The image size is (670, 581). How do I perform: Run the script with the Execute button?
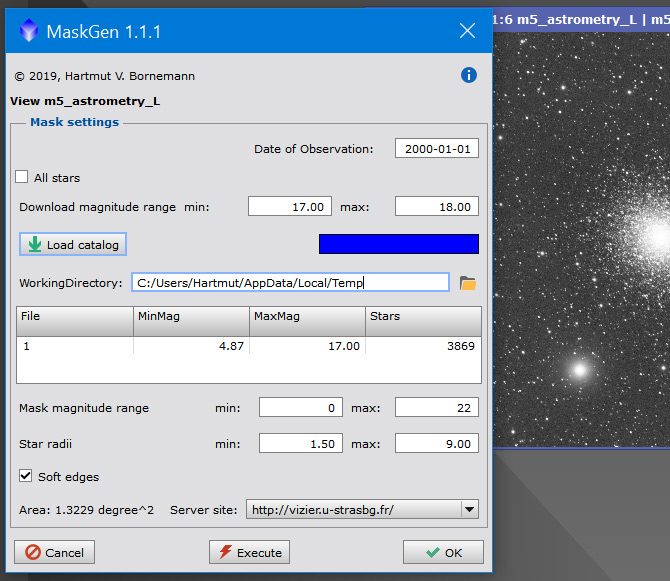tap(249, 552)
